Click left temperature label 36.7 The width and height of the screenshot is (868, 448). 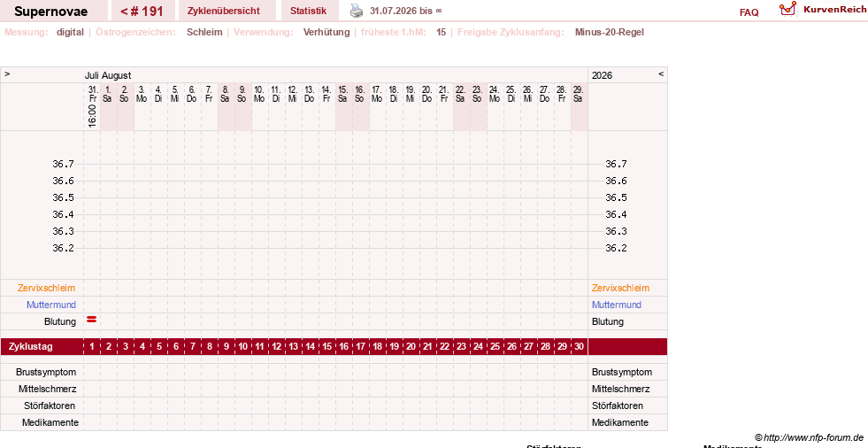pyautogui.click(x=63, y=164)
